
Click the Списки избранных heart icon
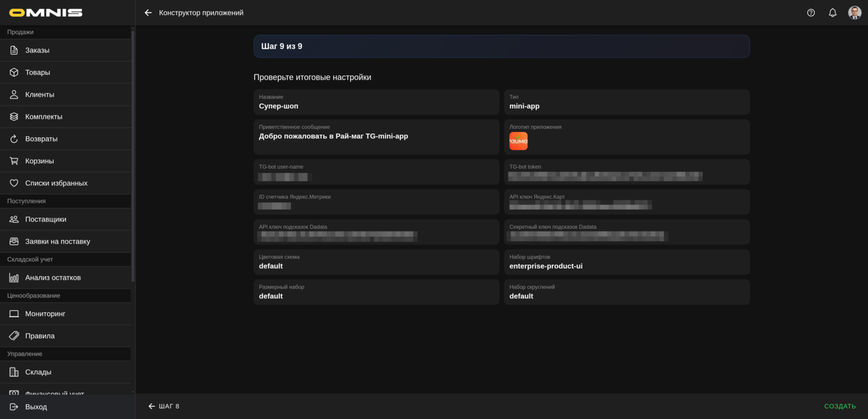pos(14,183)
